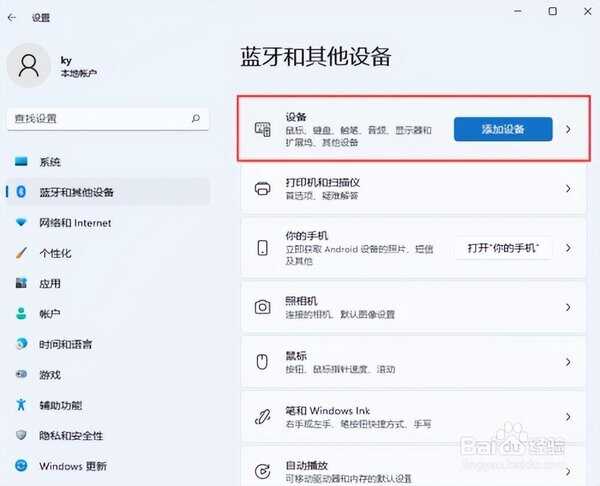Image resolution: width=600 pixels, height=486 pixels.
Task: Click the back arrow in Settings header
Action: 12,18
